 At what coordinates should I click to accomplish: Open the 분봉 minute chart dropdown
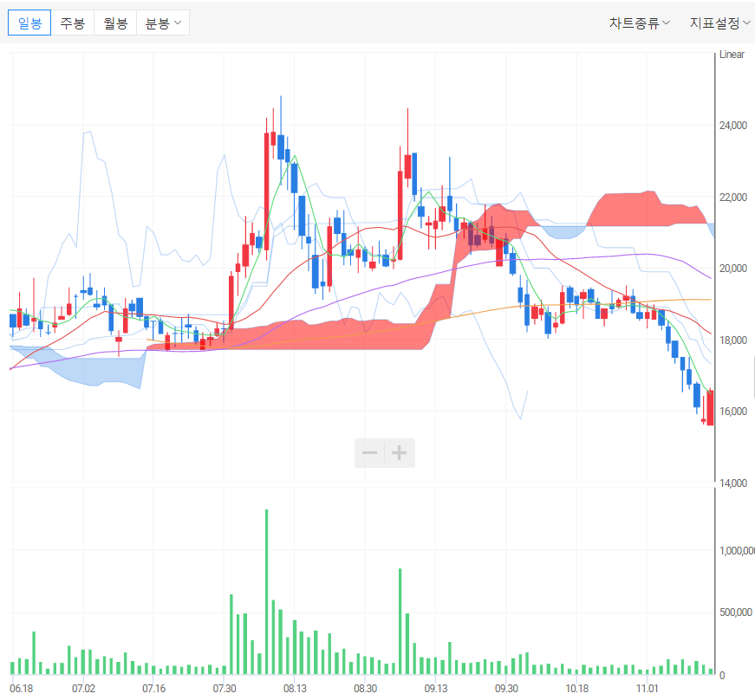coord(163,23)
